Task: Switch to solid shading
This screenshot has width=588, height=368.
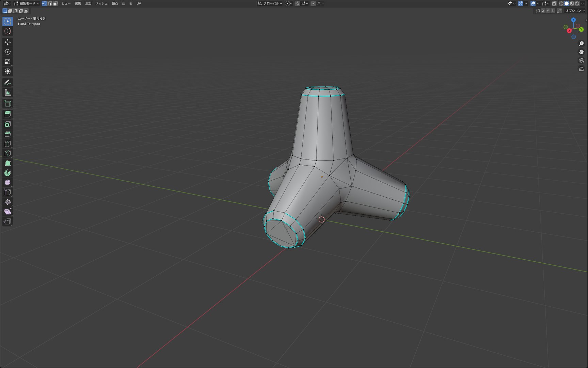Action: pyautogui.click(x=567, y=3)
